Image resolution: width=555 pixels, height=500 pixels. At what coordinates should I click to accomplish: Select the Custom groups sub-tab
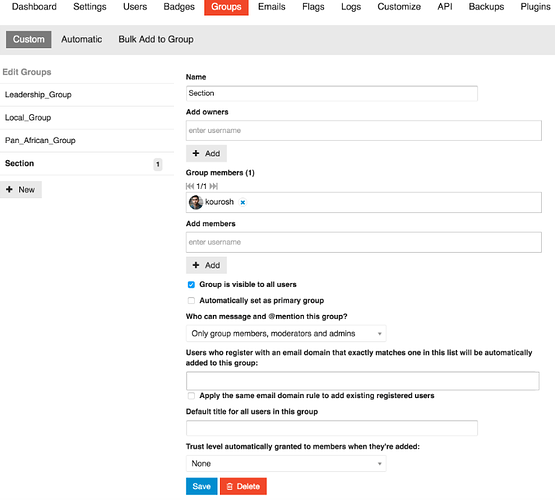pyautogui.click(x=29, y=39)
